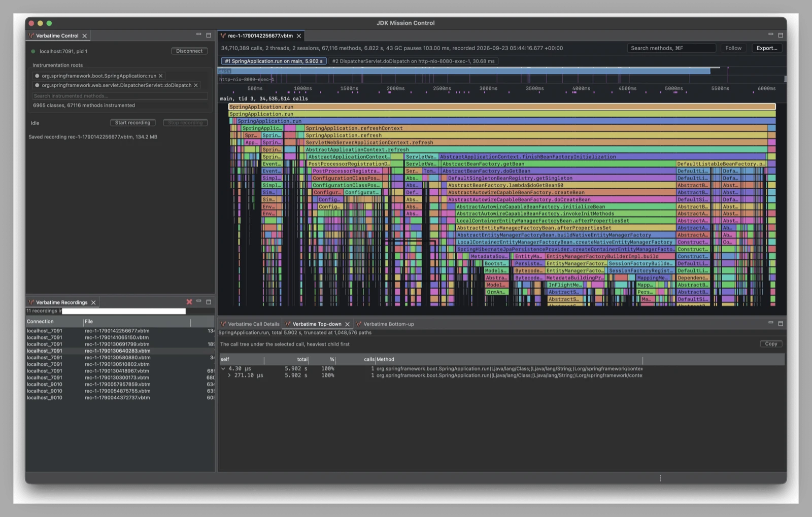
Task: Toggle the SpringApplication::run root status dot
Action: point(37,76)
